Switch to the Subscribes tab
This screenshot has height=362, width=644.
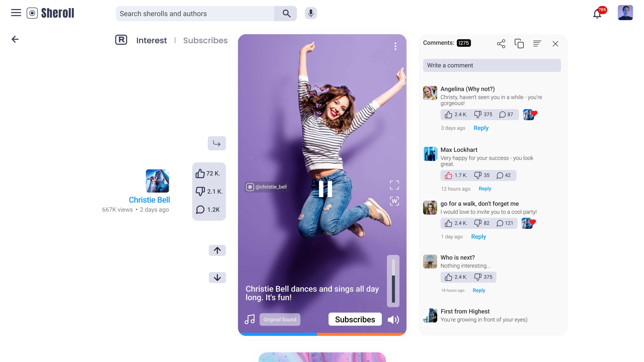(205, 40)
